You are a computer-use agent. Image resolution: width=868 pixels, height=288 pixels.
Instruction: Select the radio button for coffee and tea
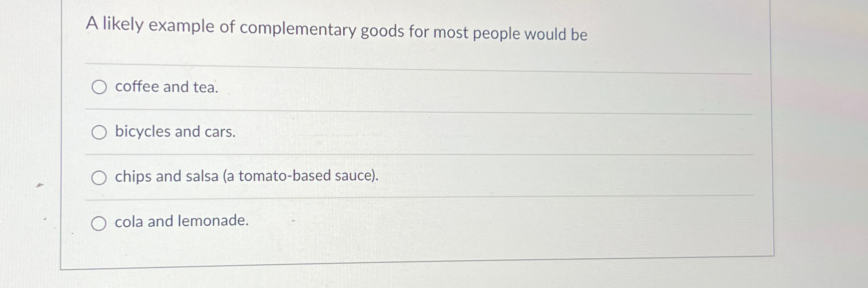click(99, 88)
